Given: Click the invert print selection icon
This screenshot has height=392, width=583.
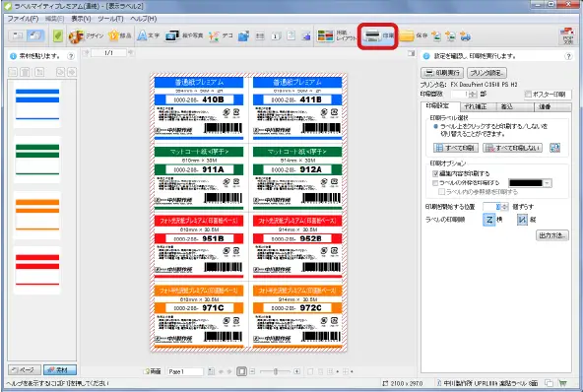Looking at the screenshot, I should pyautogui.click(x=554, y=148).
